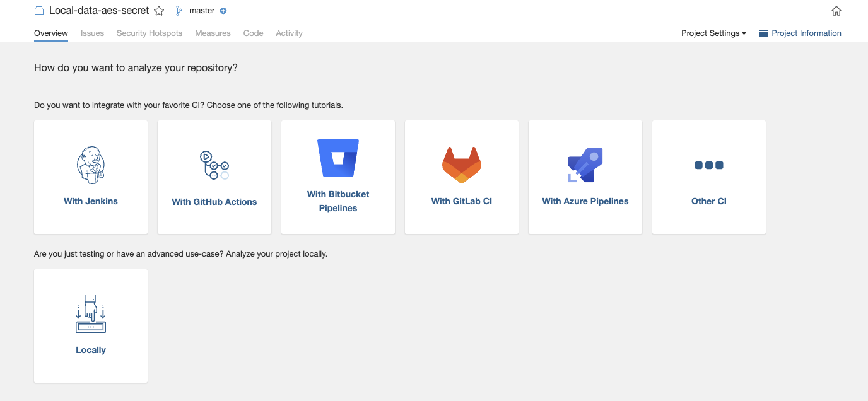Screen dimensions: 868x401
Task: Click the GitHub Actions workflow logo
Action: (214, 165)
